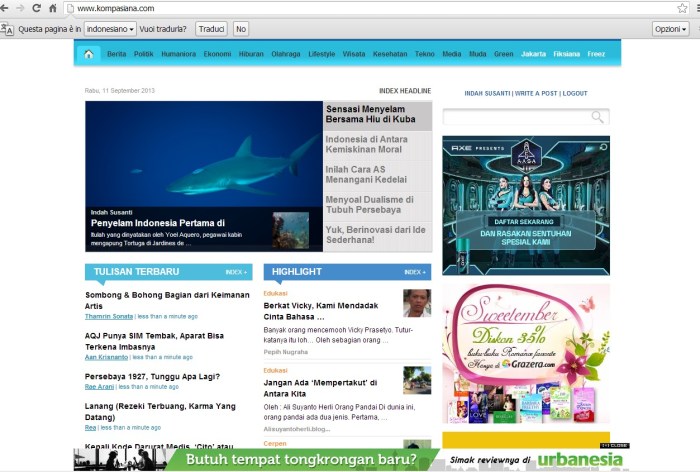Screen dimensions: 700x472
Task: Click the search magnifier icon
Action: pos(598,118)
